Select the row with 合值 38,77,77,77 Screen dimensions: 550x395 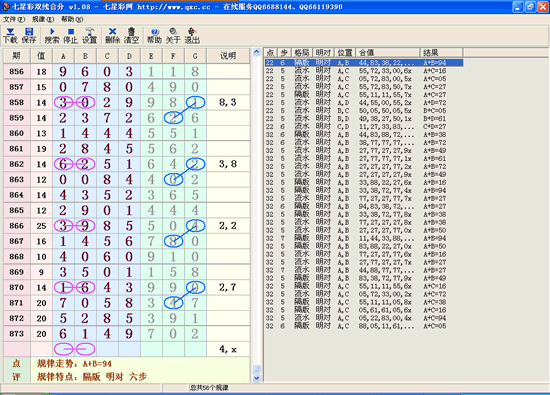tap(364, 142)
